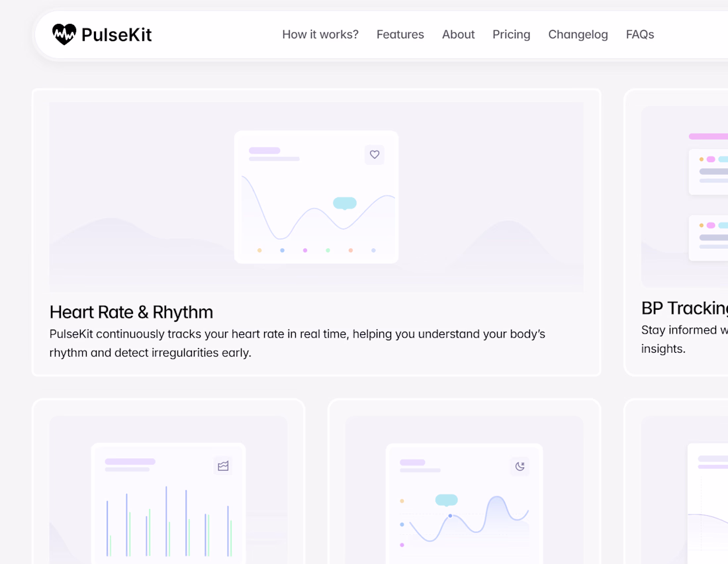The width and height of the screenshot is (728, 564).
Task: Select the Heart Rate & Rhythm heading
Action: [131, 312]
